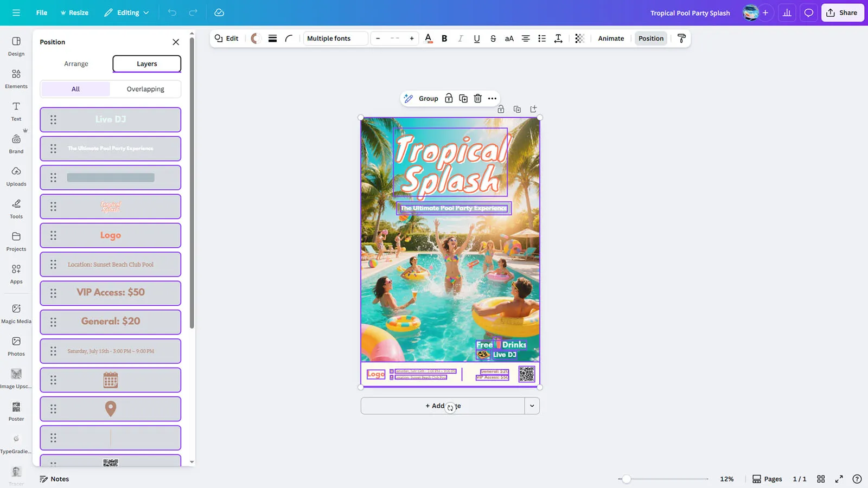Switch to the Arrange tab
This screenshot has width=868, height=488.
tap(76, 64)
